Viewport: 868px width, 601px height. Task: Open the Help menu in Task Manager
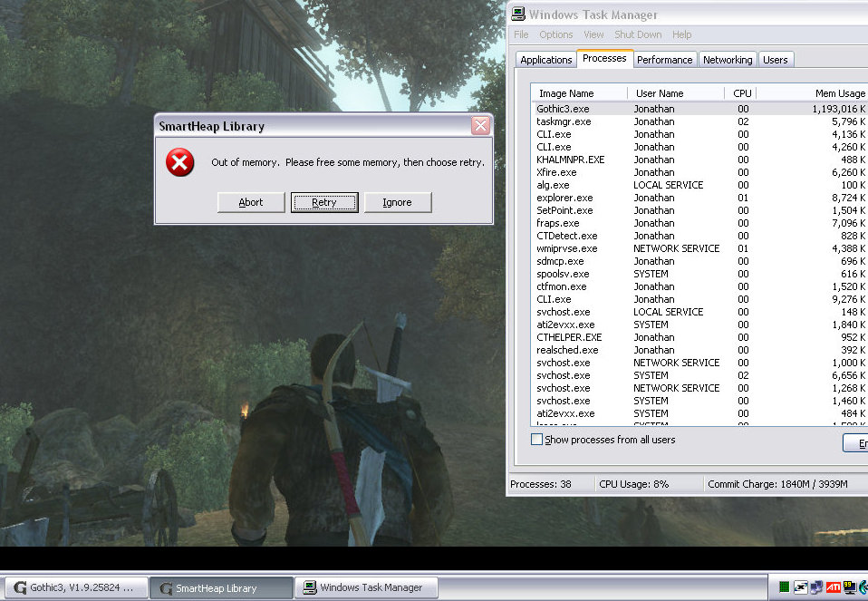pos(682,34)
